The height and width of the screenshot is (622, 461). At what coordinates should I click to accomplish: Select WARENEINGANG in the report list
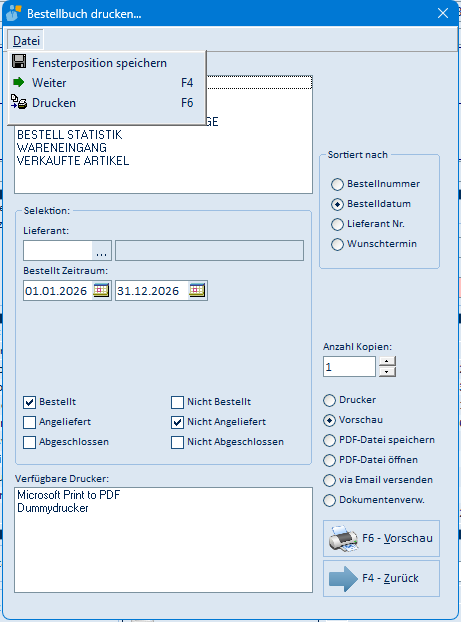pyautogui.click(x=62, y=148)
